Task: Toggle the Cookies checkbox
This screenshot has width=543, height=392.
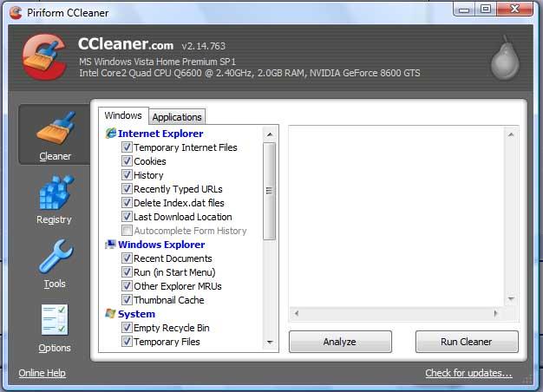Action: tap(128, 161)
